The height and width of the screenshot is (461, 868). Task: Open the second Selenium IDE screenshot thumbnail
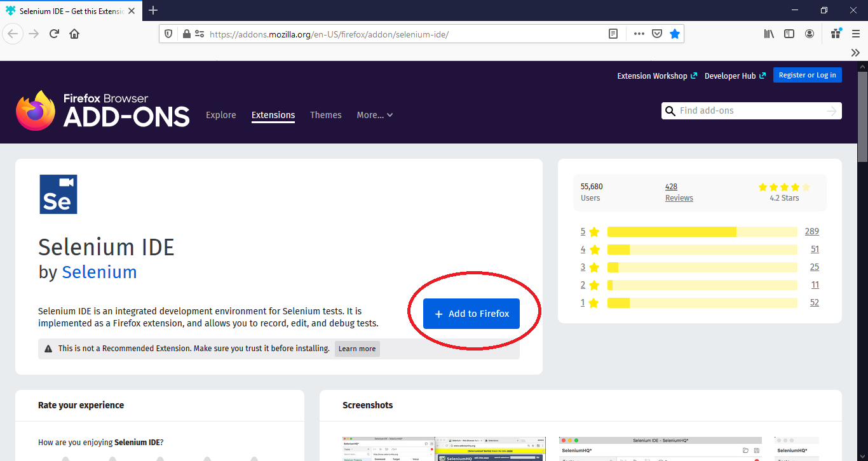coord(660,449)
